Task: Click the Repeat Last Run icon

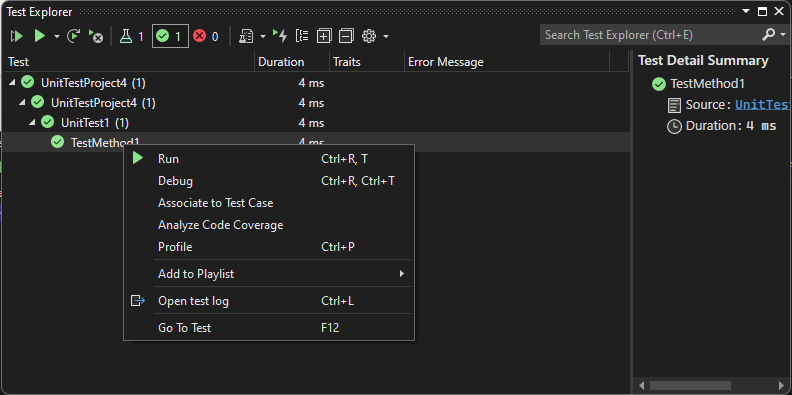Action: 74,36
